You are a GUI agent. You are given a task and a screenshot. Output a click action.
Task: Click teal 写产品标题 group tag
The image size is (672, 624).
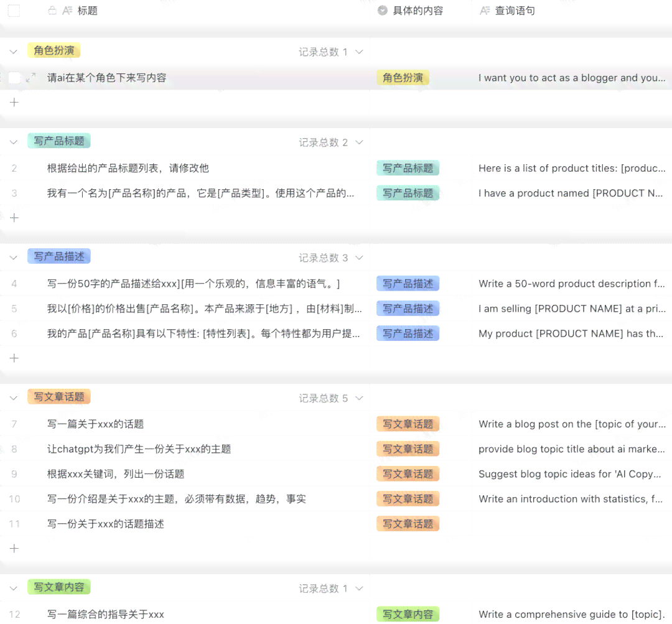point(59,141)
